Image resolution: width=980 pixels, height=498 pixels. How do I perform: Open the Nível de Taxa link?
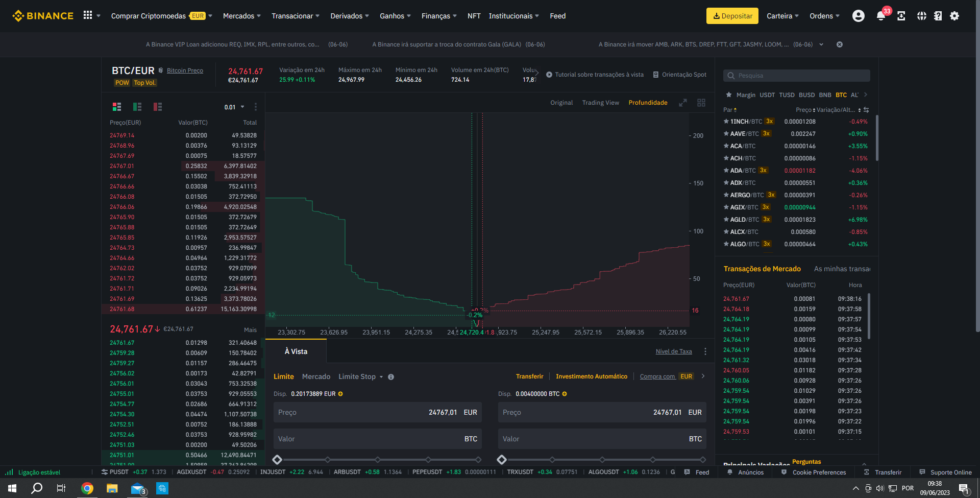tap(674, 351)
